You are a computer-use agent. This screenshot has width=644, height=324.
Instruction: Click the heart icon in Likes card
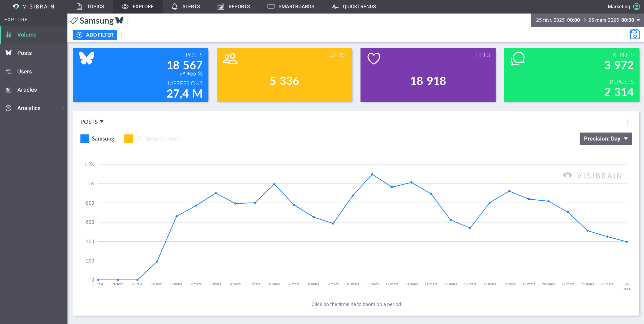point(374,59)
